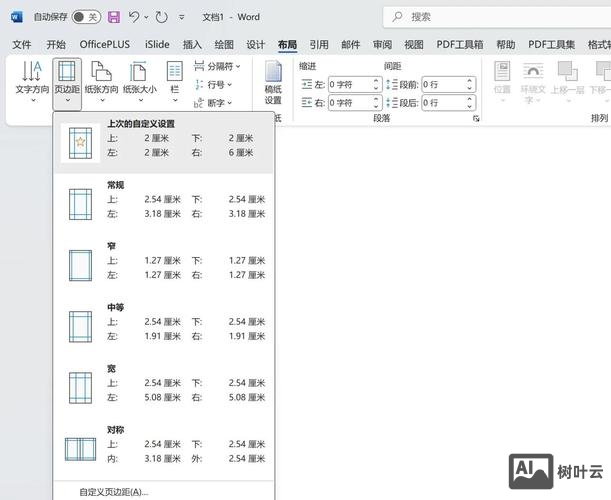Click the Redo icon in title bar
Screen dimensions: 611x500
pyautogui.click(x=162, y=17)
